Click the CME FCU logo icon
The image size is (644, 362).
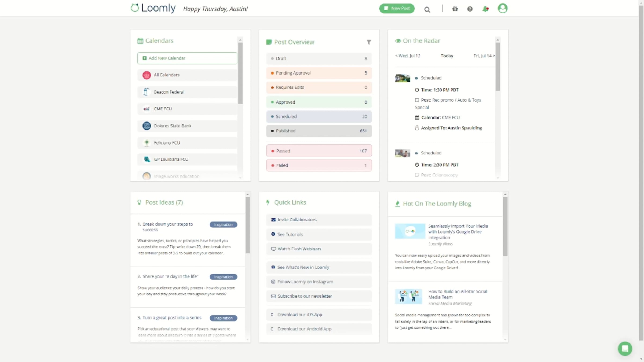147,109
